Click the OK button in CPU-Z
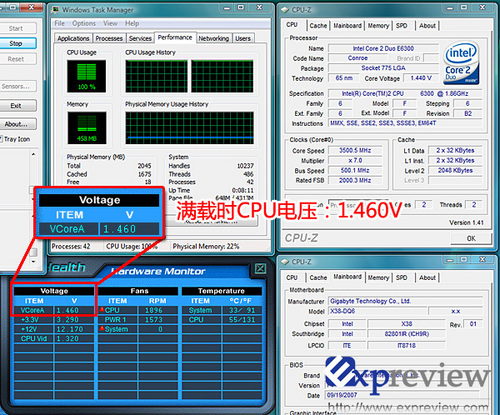The width and height of the screenshot is (500, 415). coord(471,238)
